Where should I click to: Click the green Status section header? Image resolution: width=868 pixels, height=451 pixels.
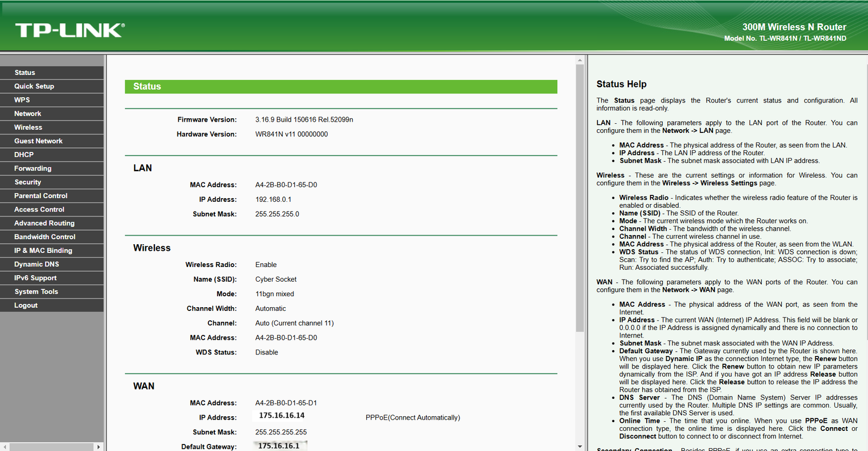[x=341, y=87]
